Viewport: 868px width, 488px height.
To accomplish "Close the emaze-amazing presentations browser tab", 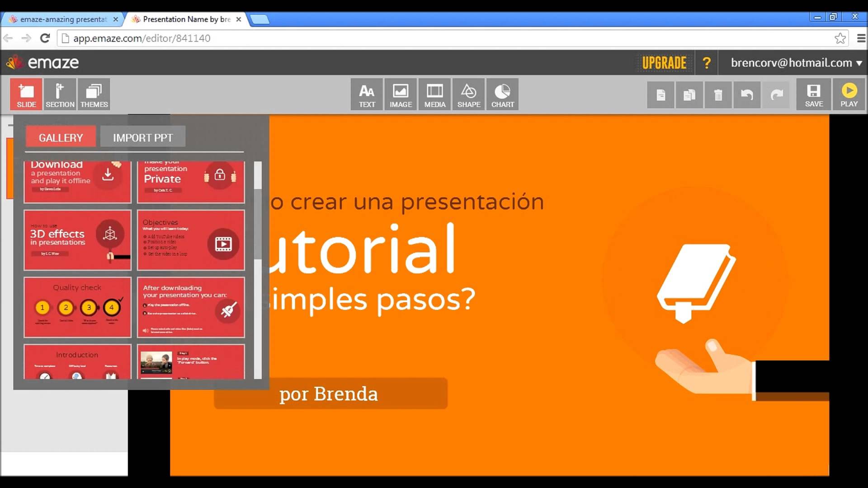I will [115, 19].
